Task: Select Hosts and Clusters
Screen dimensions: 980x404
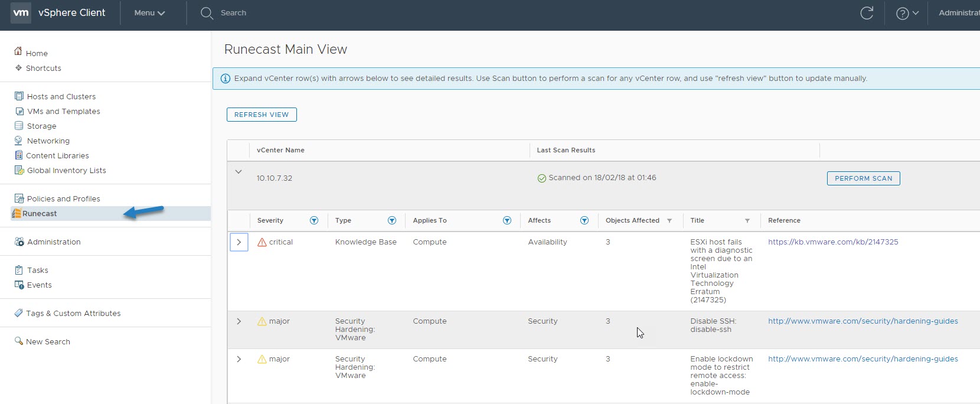Action: [x=61, y=96]
